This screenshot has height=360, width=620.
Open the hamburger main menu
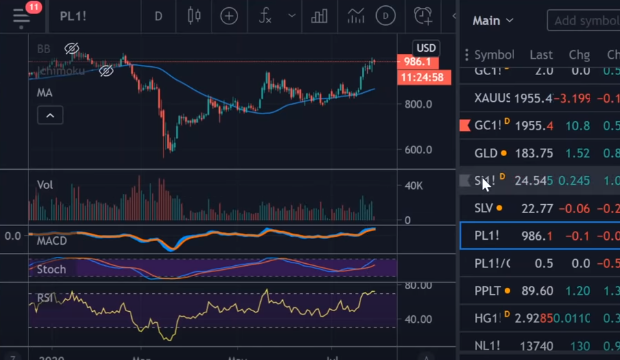tap(21, 17)
